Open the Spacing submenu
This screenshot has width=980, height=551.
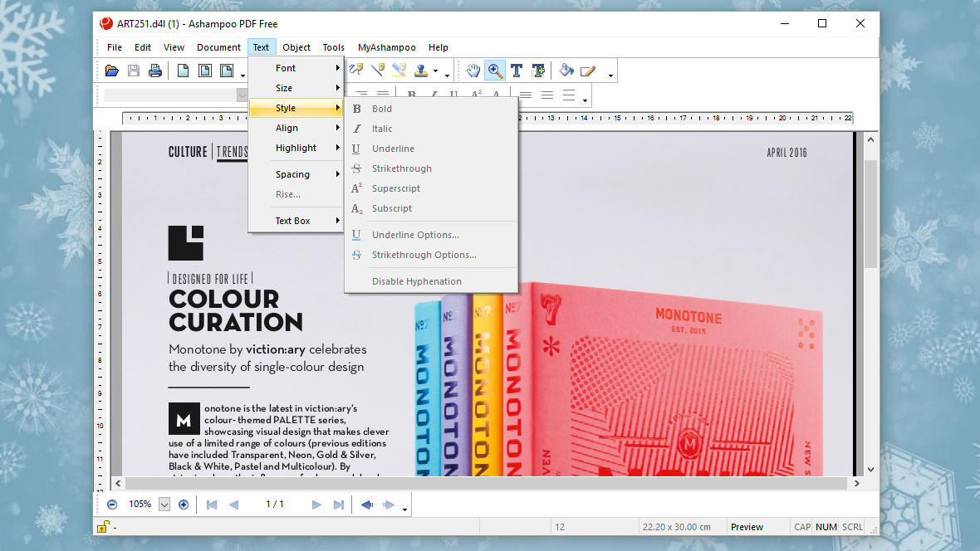296,173
